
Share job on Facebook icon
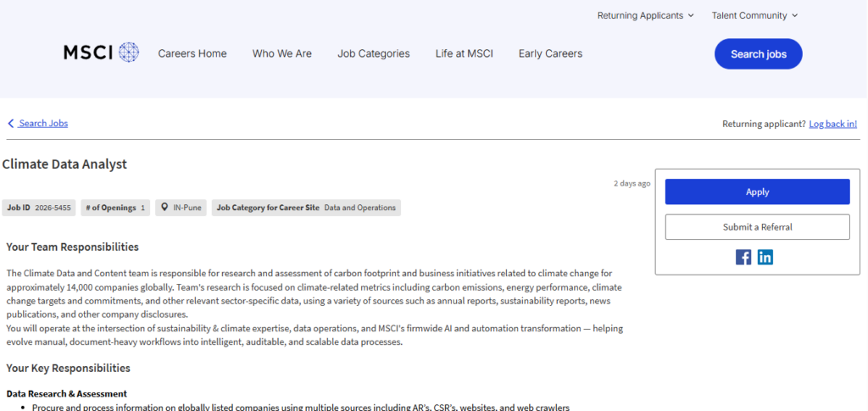click(x=743, y=258)
